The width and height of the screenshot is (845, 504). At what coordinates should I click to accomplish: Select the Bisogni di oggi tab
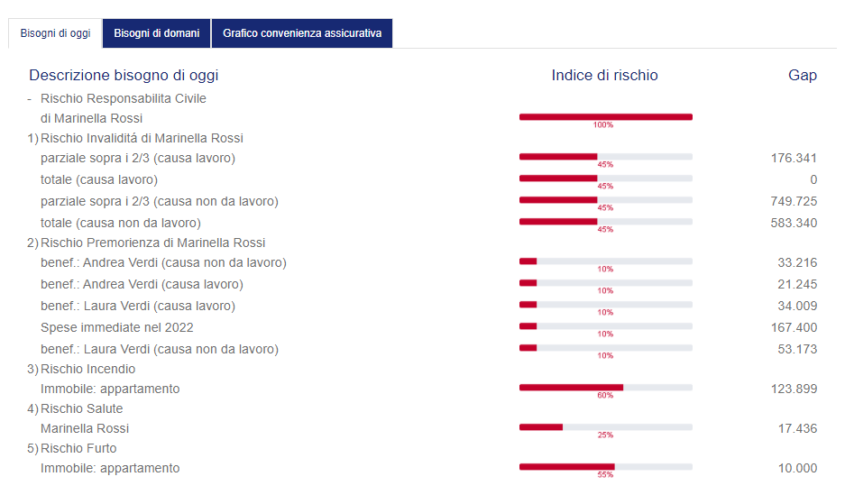point(55,33)
